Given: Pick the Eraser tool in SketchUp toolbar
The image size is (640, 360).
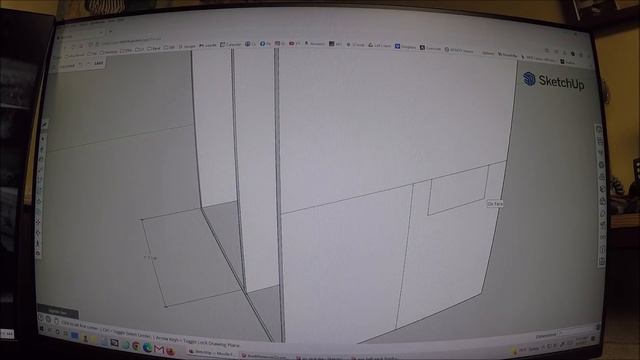Looking at the screenshot, I should [42, 149].
